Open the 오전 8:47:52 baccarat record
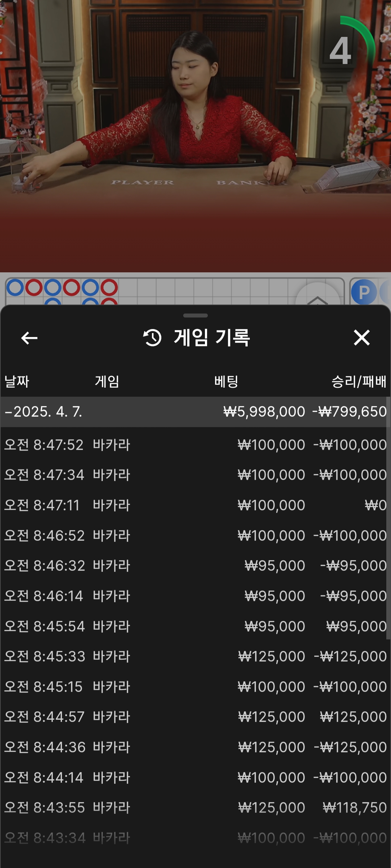391x868 pixels. point(195,445)
